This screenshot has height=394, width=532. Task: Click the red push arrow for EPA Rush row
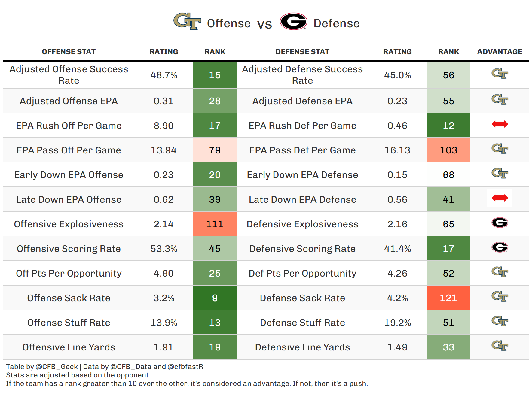point(500,124)
